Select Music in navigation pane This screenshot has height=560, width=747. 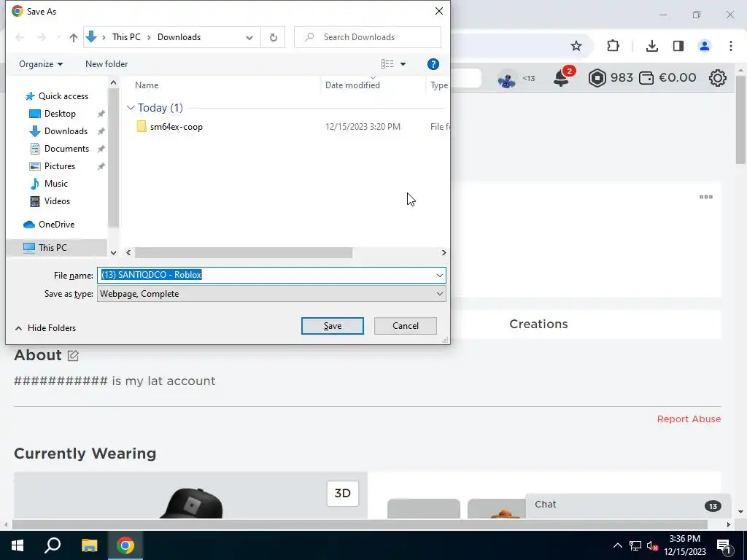[x=55, y=184]
